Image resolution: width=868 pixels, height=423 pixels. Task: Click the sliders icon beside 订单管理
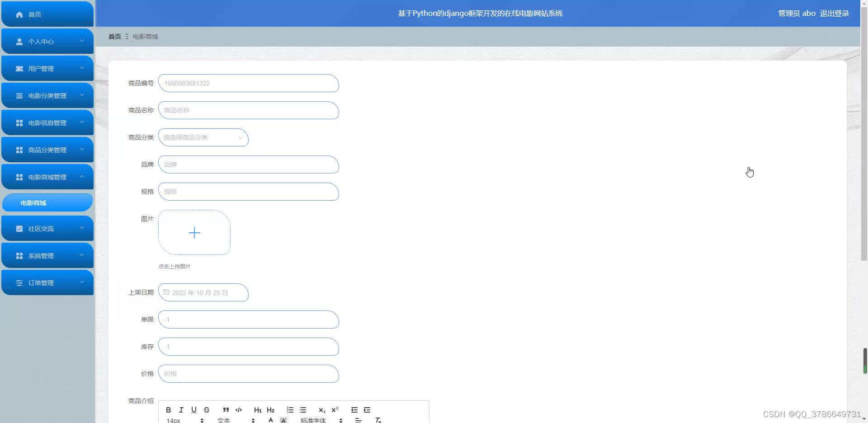pyautogui.click(x=19, y=283)
